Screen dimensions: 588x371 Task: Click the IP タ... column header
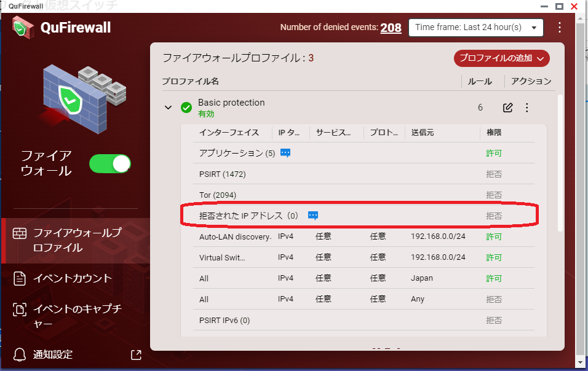(288, 133)
